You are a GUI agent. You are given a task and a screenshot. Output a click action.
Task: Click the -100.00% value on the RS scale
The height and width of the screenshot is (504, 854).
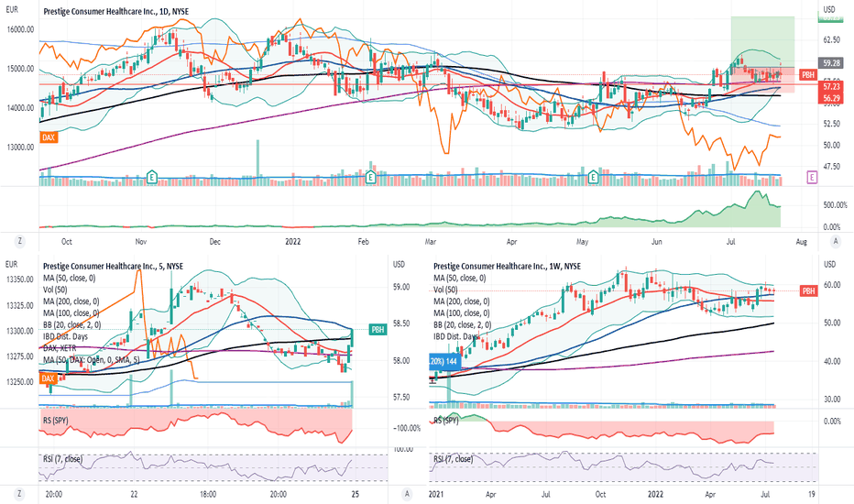pyautogui.click(x=407, y=428)
